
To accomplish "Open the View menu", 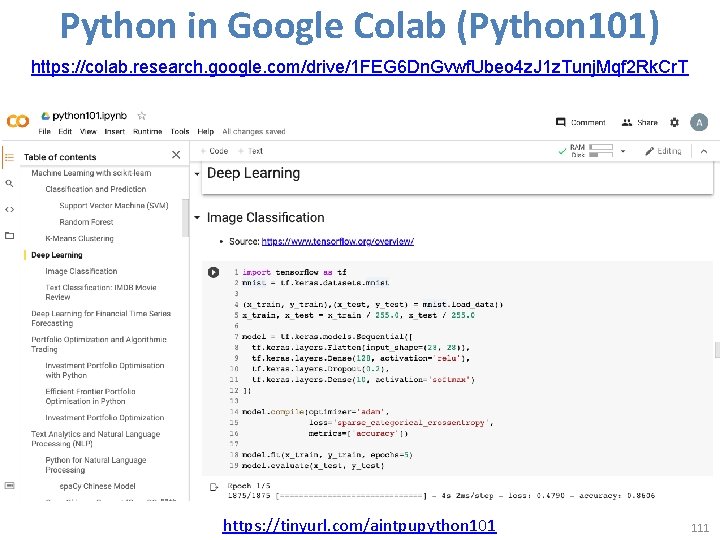I will click(88, 131).
